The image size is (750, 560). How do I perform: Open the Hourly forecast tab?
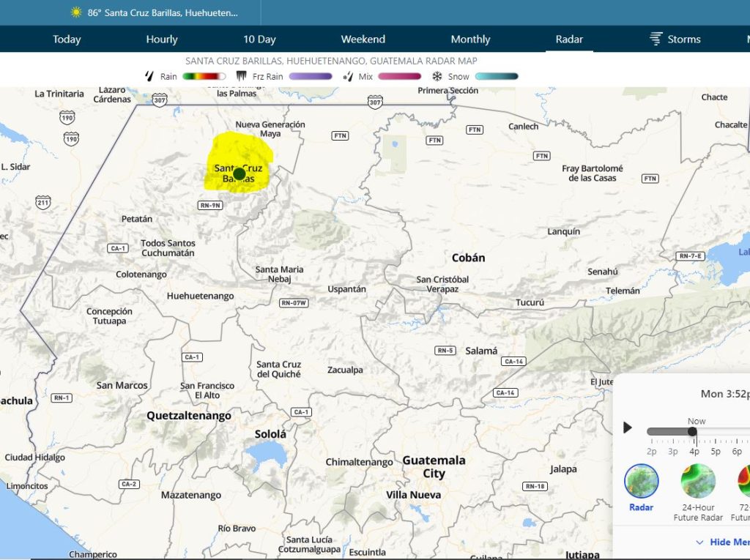pos(162,40)
